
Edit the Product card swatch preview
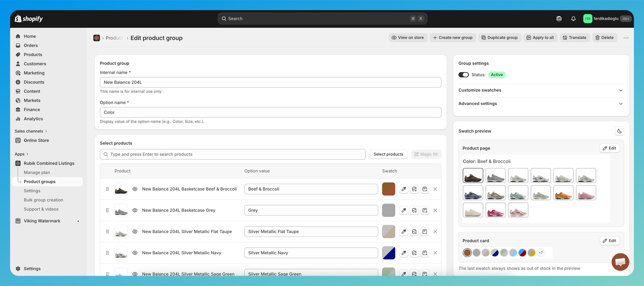tap(609, 241)
